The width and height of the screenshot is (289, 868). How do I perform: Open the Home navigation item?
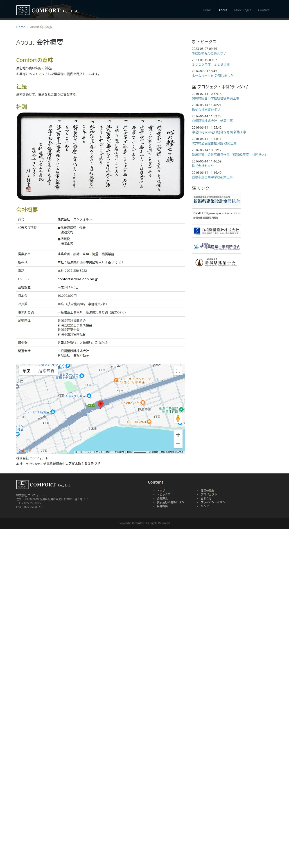tap(207, 10)
